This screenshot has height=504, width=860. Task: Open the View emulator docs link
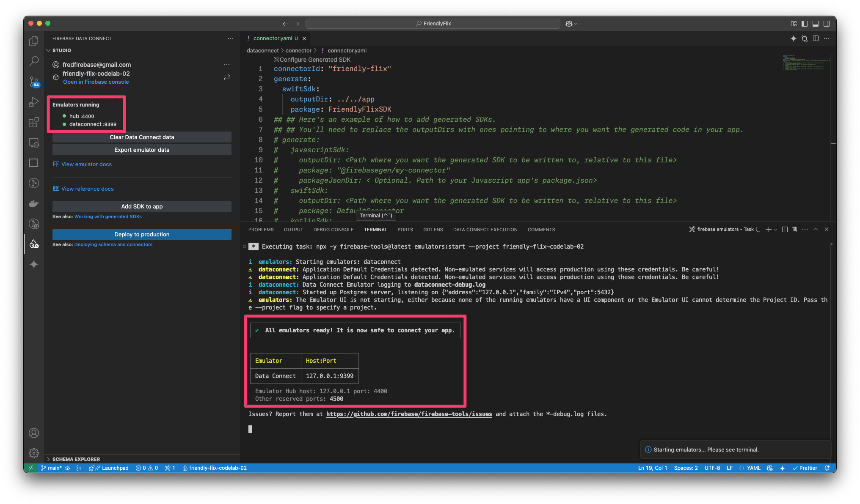tap(86, 164)
